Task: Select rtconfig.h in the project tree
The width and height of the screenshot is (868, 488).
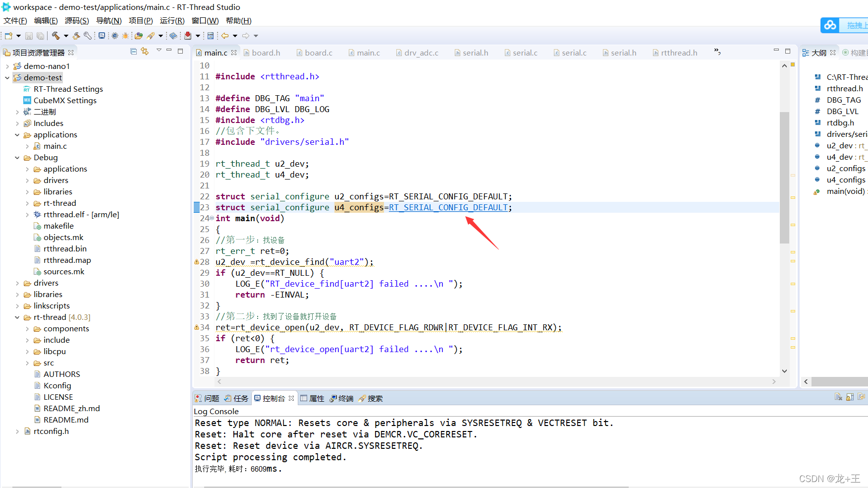Action: click(51, 431)
